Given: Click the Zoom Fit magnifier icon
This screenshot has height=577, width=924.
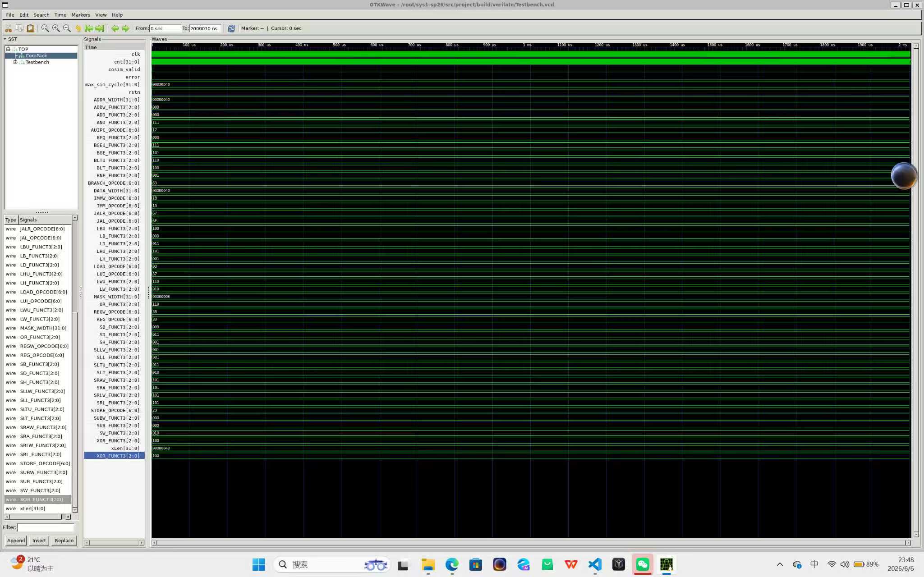Looking at the screenshot, I should (x=45, y=28).
